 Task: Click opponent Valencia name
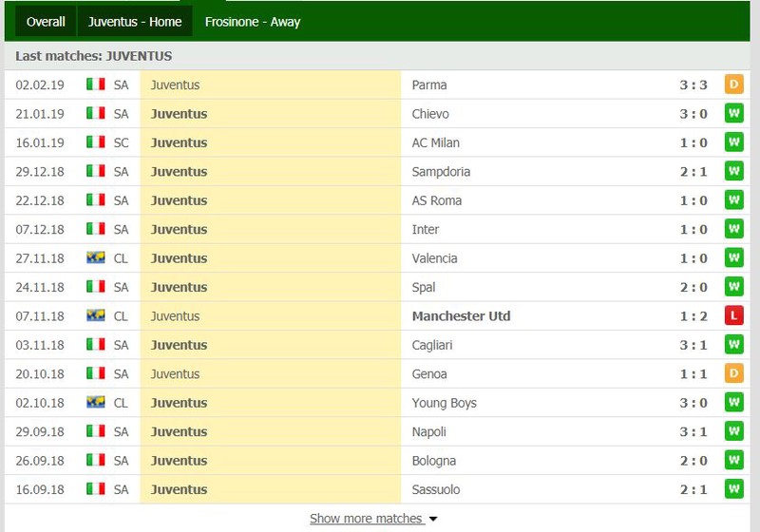(434, 258)
